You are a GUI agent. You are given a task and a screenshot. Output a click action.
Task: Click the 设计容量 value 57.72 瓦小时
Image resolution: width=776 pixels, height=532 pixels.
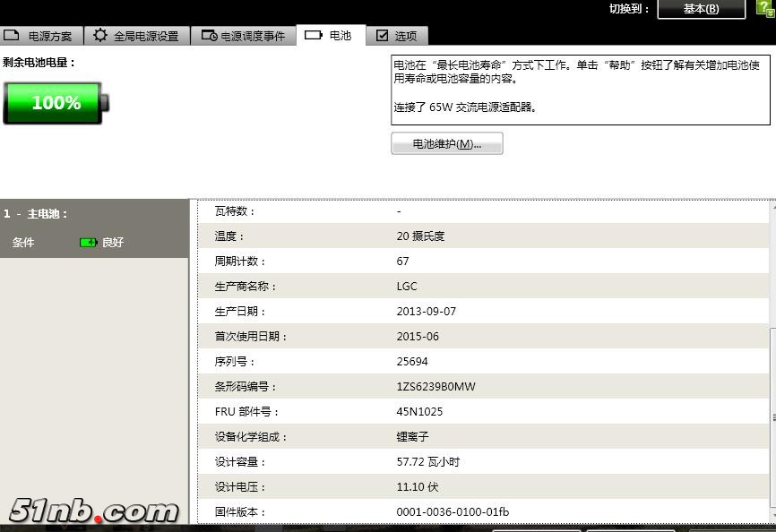pyautogui.click(x=427, y=462)
